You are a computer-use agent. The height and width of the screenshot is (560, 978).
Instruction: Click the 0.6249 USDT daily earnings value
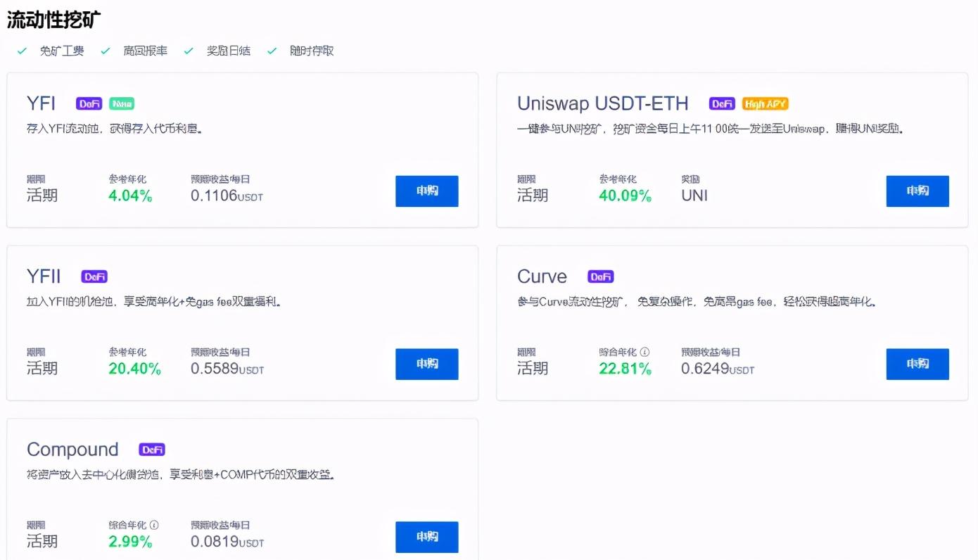coord(718,369)
